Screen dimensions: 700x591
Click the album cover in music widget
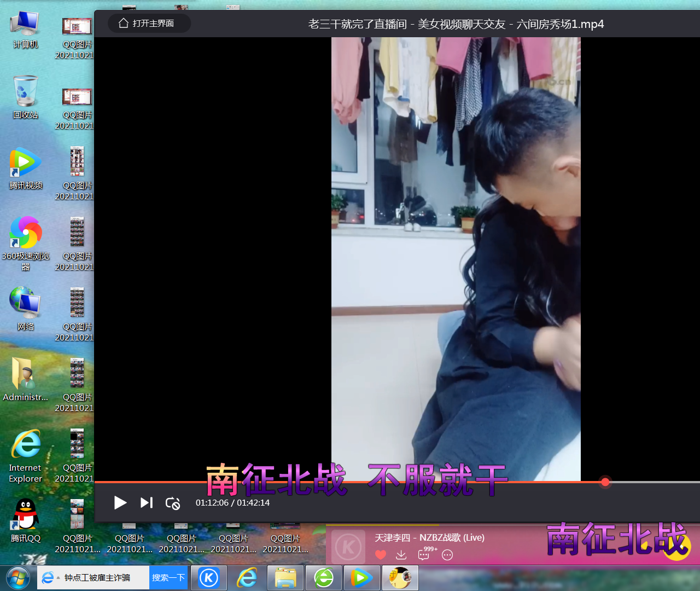(348, 546)
